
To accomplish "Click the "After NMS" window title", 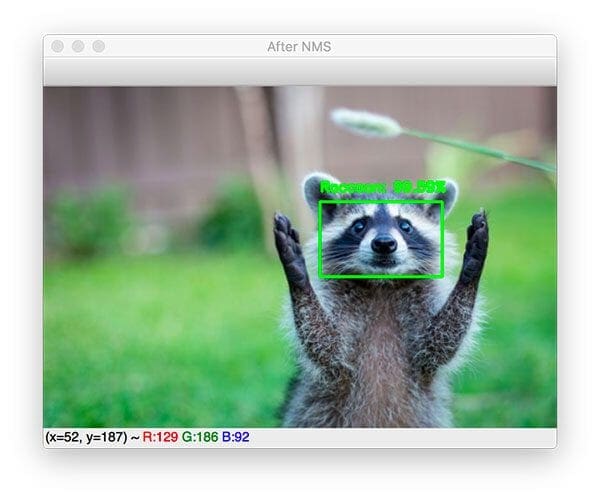I will click(x=300, y=47).
